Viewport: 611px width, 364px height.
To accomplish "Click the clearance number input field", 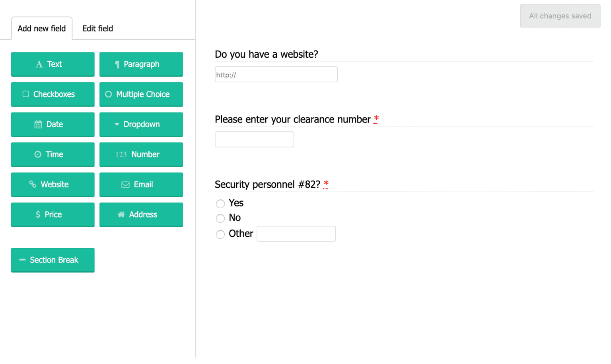I will 254,139.
